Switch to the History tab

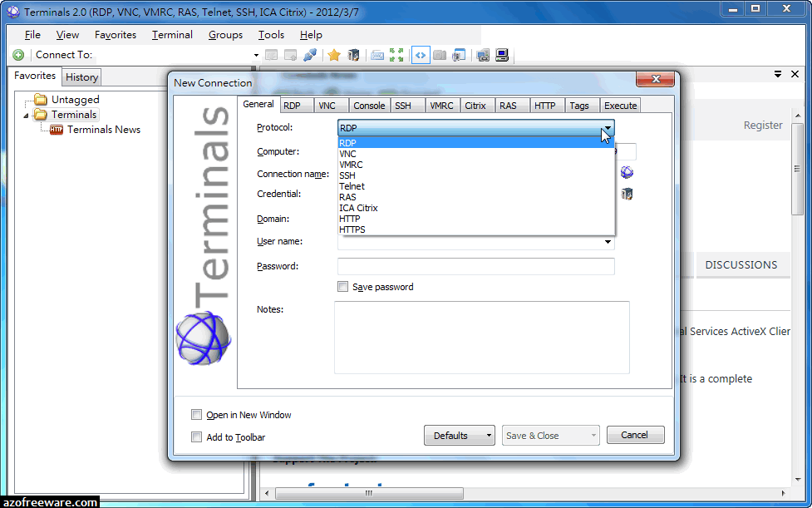(81, 77)
